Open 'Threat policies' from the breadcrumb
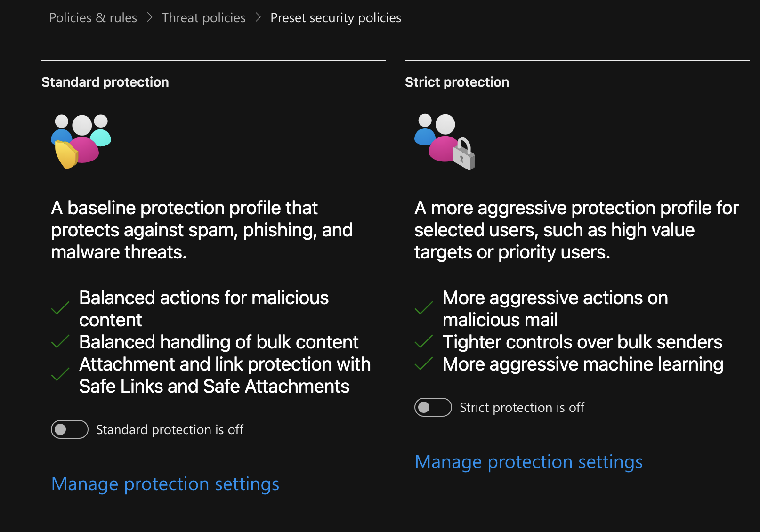The height and width of the screenshot is (532, 760). pos(203,17)
